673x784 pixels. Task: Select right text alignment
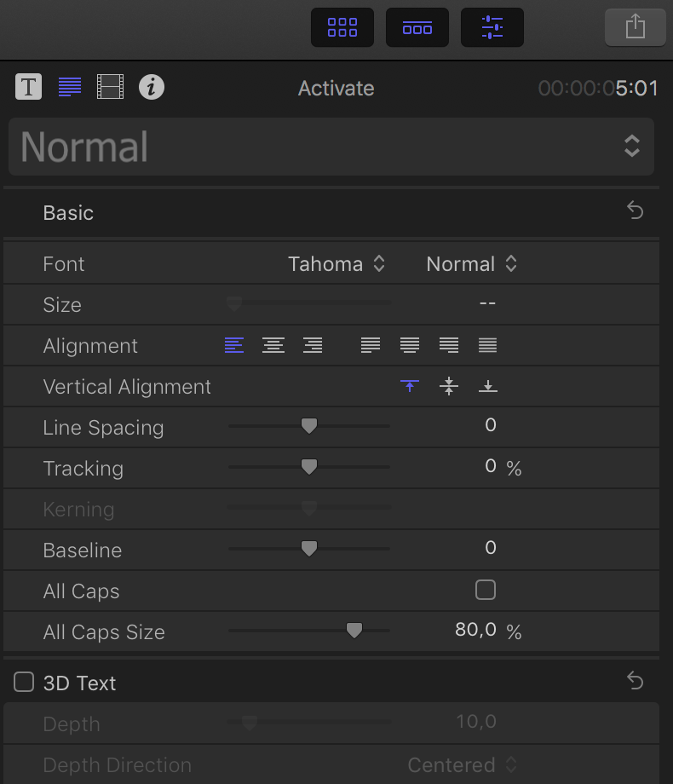[313, 345]
